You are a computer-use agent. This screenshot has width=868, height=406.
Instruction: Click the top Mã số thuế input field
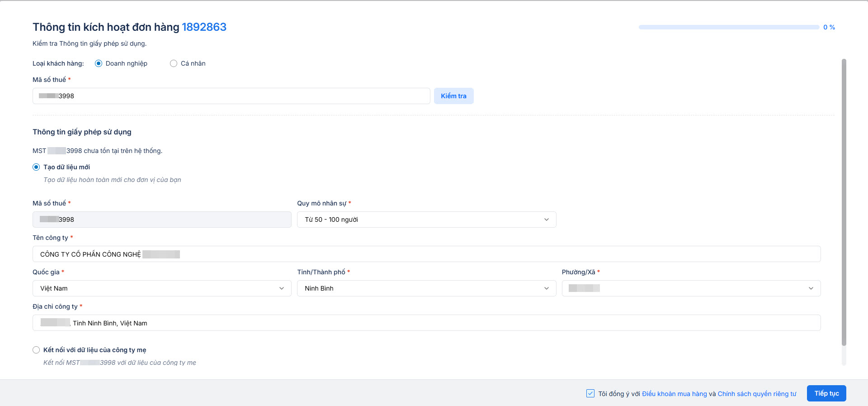[x=231, y=96]
